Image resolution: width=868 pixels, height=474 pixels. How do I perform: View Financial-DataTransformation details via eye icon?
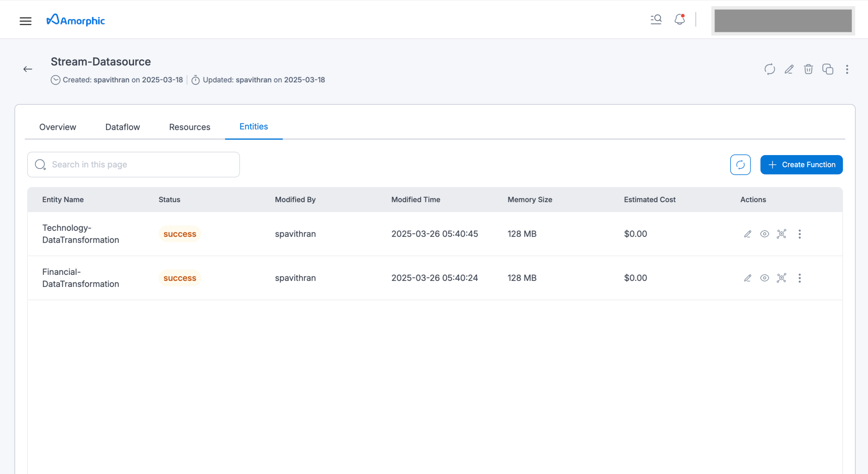click(764, 278)
